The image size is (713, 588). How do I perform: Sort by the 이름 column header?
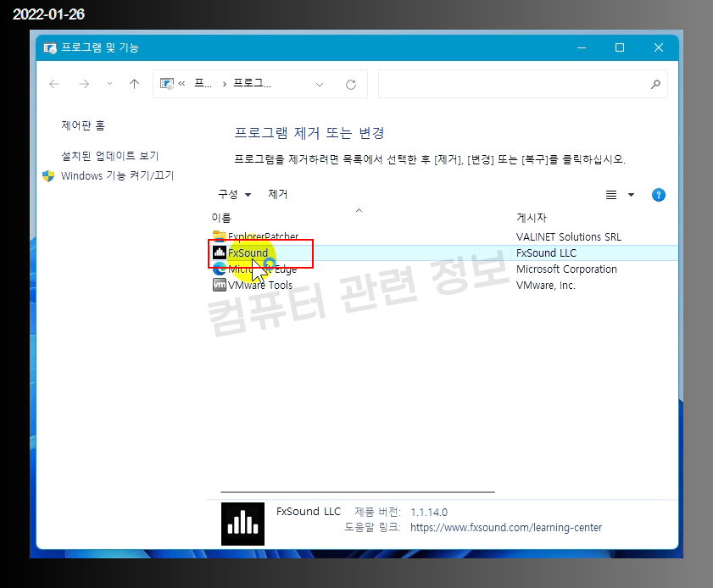[221, 218]
